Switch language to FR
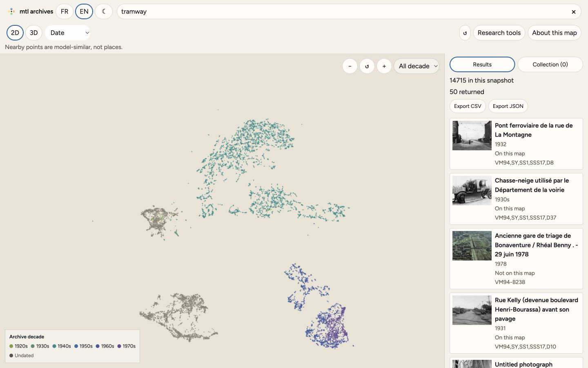Screen dimensions: 588x368 (65, 11)
